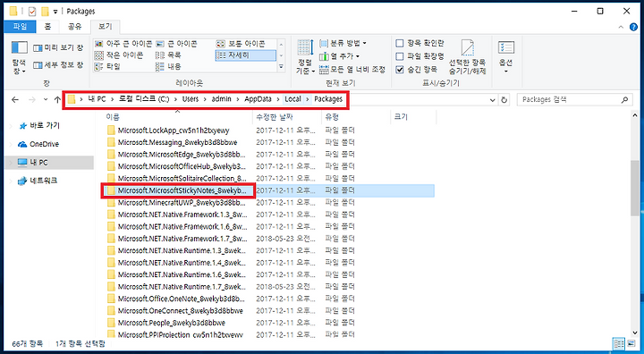Select 내 PC in navigation pane
Viewport: 644px width, 354px height.
tap(38, 163)
